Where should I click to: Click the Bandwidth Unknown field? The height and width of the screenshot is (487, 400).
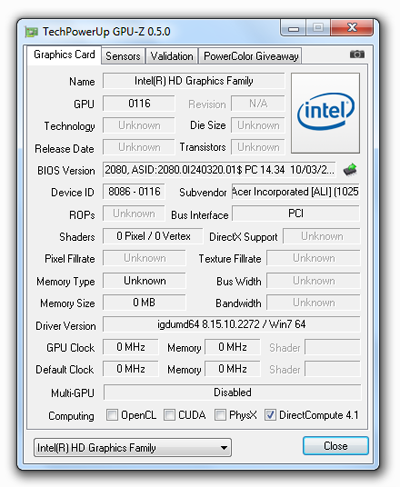[314, 302]
